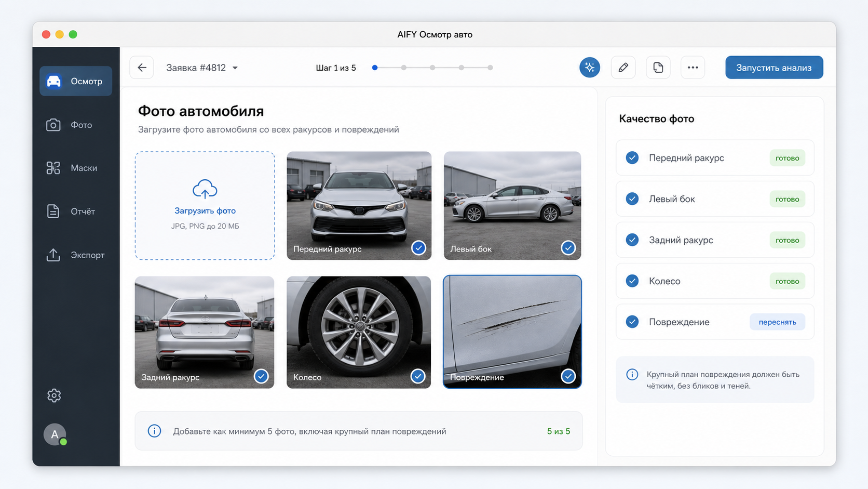Image resolution: width=868 pixels, height=489 pixels.
Task: Click the Запустить анализ button
Action: pos(774,68)
